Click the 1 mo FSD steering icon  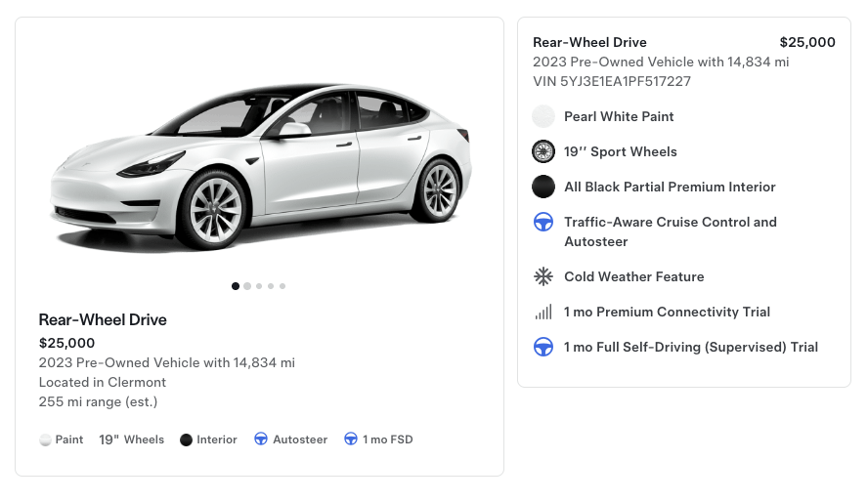[351, 439]
